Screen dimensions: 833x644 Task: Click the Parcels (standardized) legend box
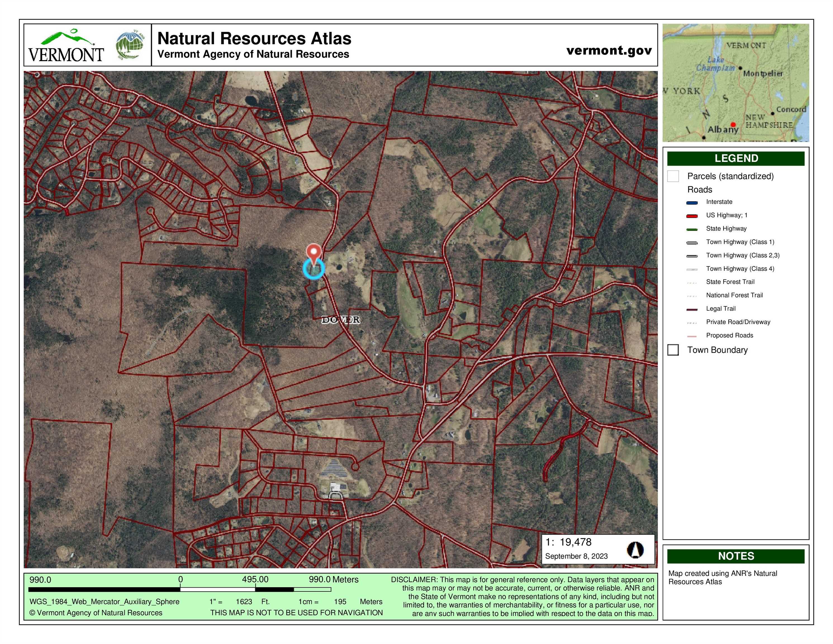click(673, 176)
